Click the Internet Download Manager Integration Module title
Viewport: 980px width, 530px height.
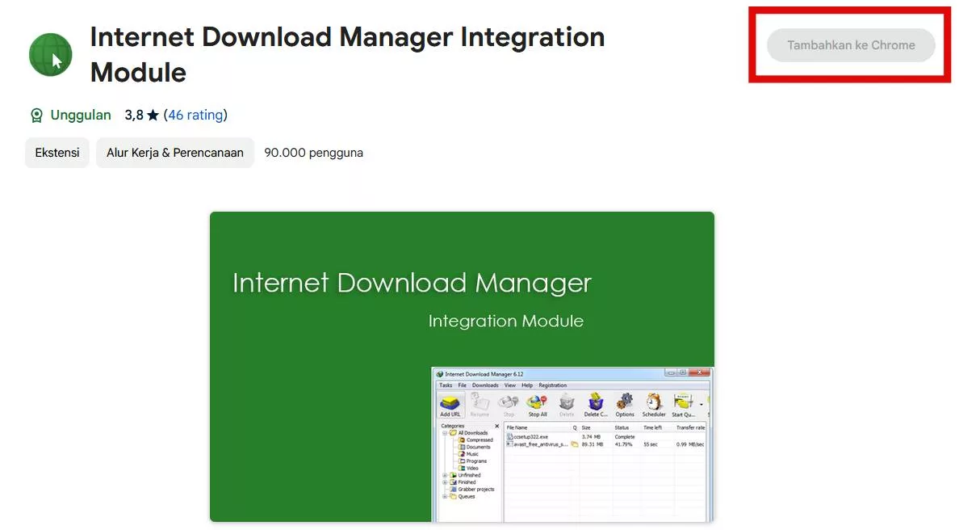click(x=348, y=55)
